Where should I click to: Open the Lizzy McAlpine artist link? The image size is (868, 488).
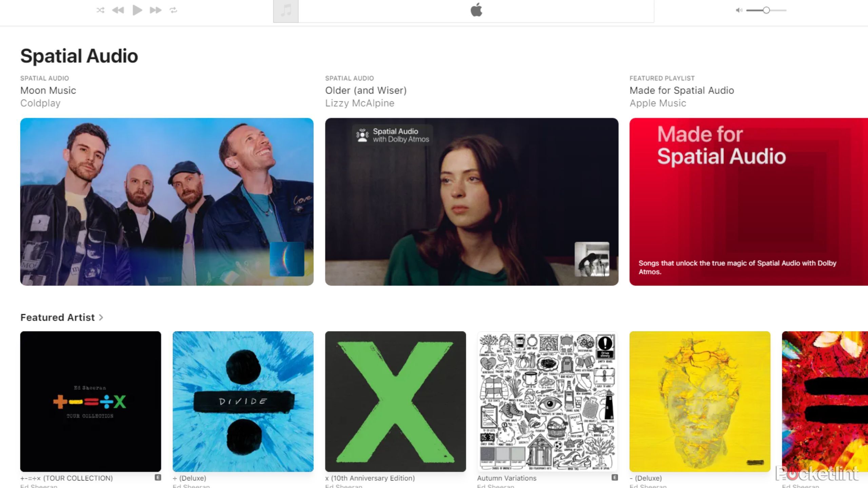(360, 103)
